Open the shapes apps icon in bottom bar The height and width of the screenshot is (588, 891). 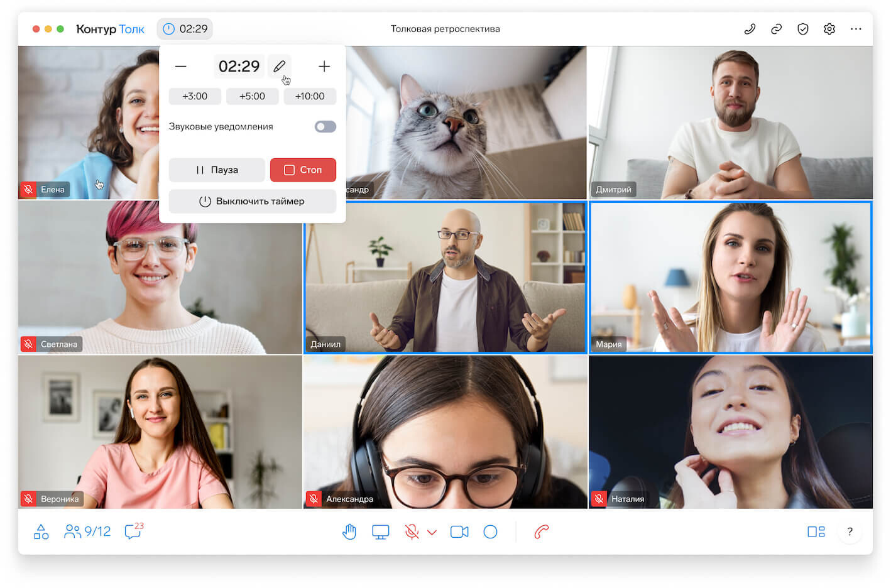coord(41,532)
